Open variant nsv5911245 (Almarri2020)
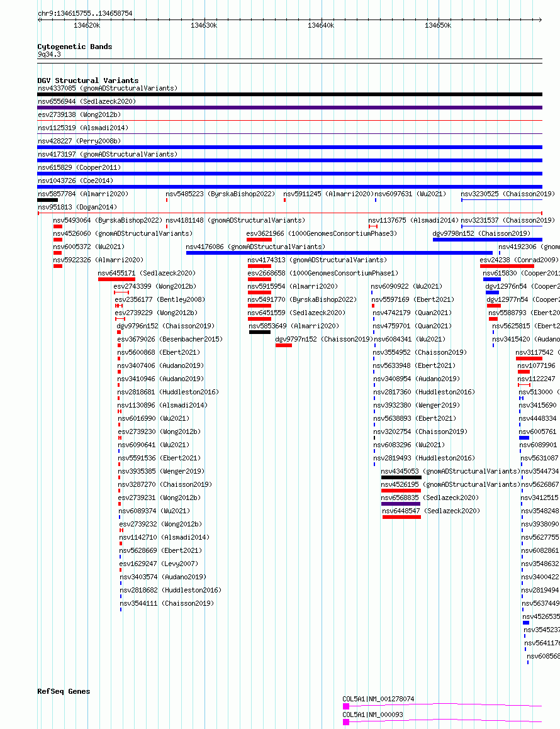 coord(328,193)
